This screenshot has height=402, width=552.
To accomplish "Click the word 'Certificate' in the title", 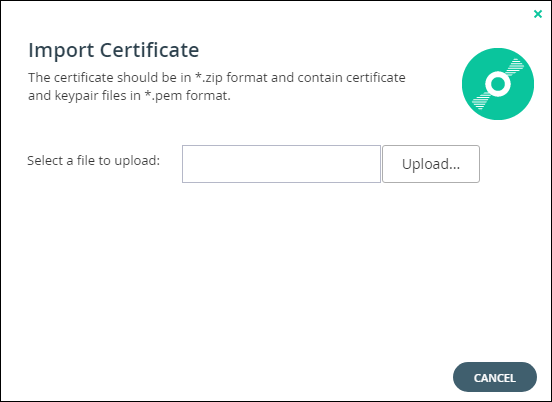I will point(150,50).
